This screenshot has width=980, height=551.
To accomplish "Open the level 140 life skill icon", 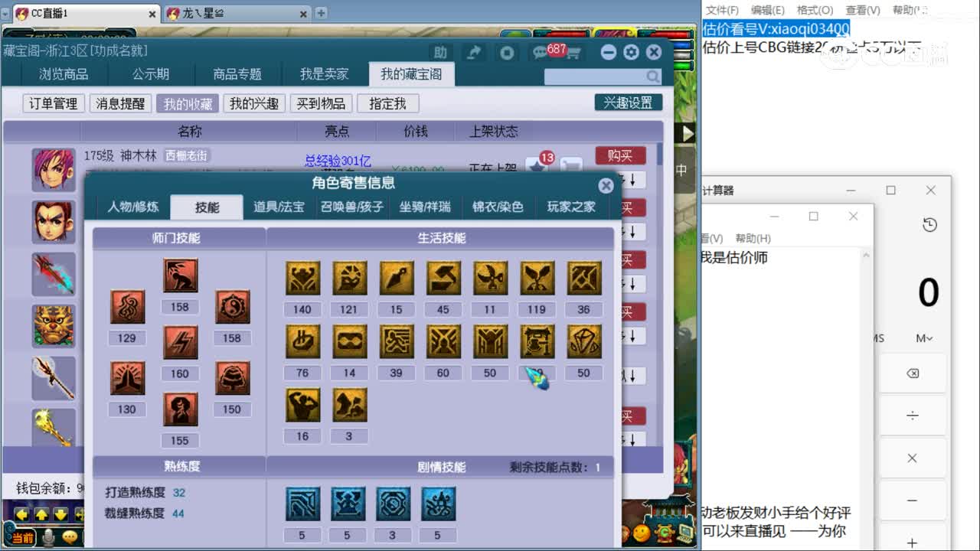I will pos(302,277).
